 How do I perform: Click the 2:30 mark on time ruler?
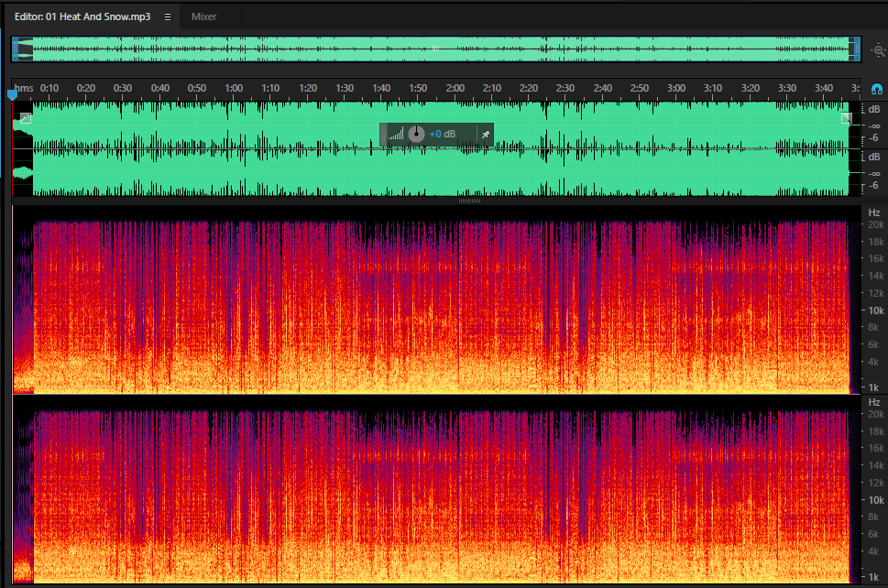565,88
